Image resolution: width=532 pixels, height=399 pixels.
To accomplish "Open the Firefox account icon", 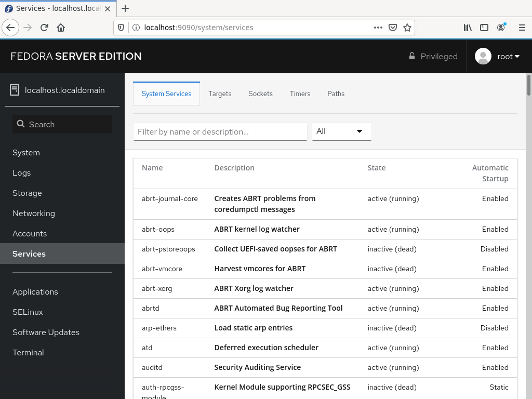I will click(501, 28).
